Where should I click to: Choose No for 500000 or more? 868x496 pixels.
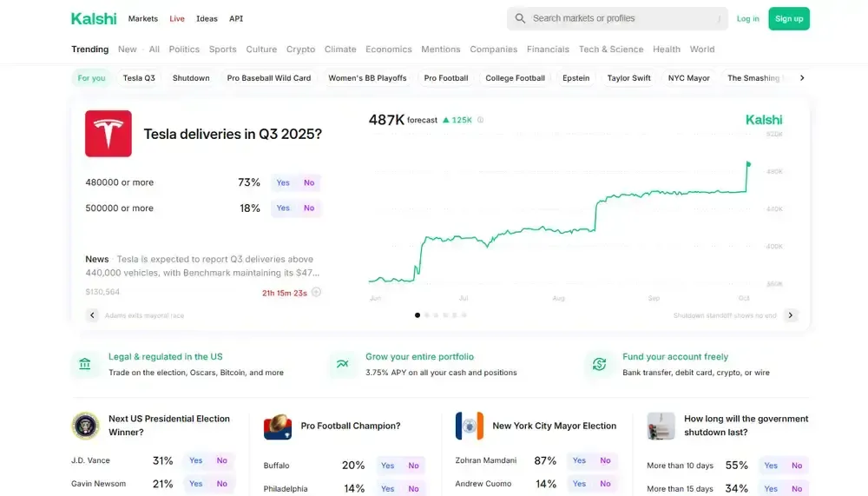click(309, 208)
